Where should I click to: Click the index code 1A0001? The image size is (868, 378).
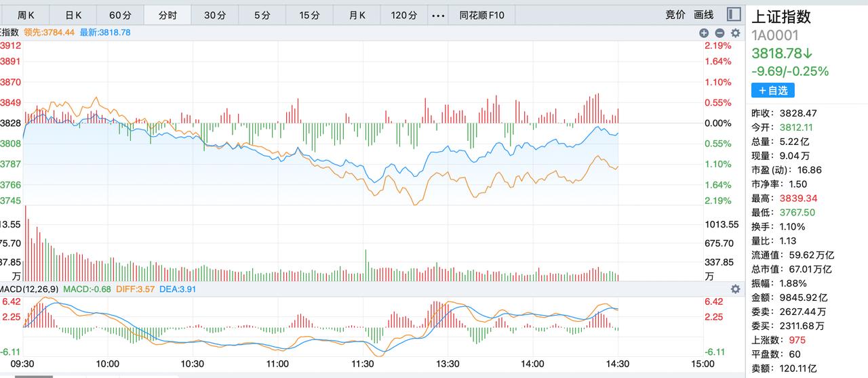pyautogui.click(x=775, y=36)
